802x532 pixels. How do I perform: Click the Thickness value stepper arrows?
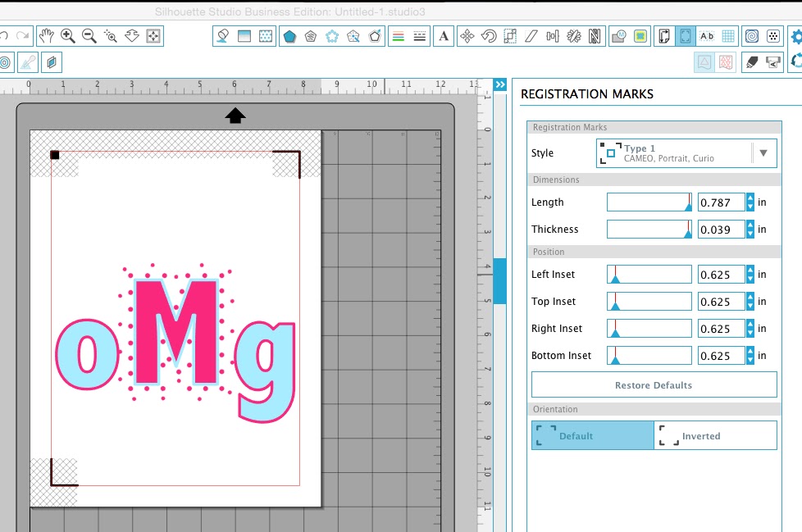[x=750, y=230]
